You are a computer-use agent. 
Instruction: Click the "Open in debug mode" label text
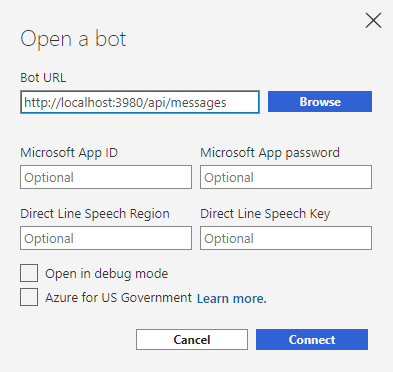[107, 274]
